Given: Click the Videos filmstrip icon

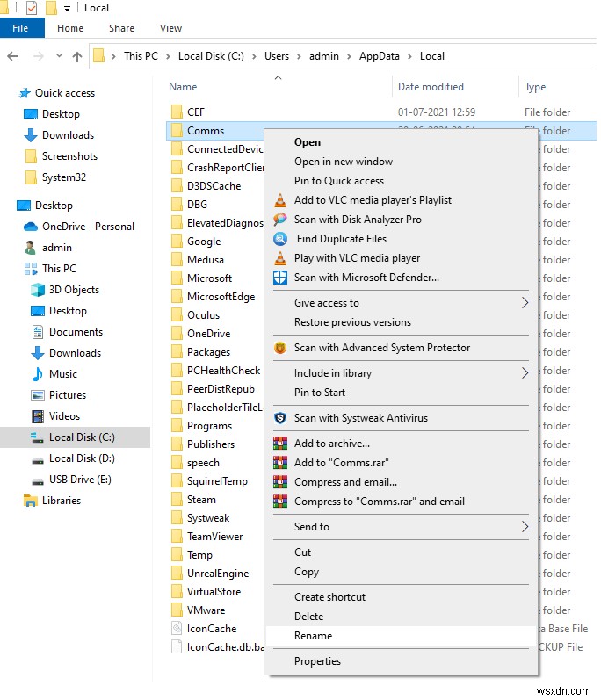Looking at the screenshot, I should click(38, 416).
